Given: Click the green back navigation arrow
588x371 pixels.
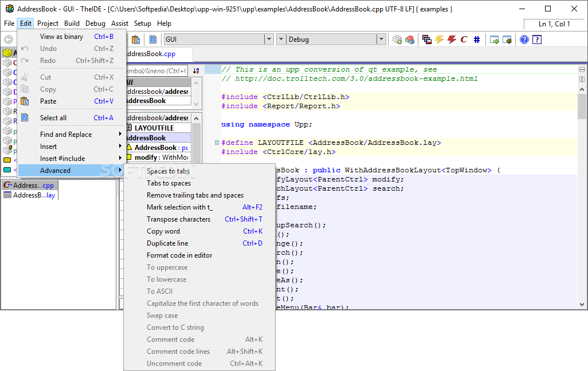Looking at the screenshot, I should [x=8, y=40].
